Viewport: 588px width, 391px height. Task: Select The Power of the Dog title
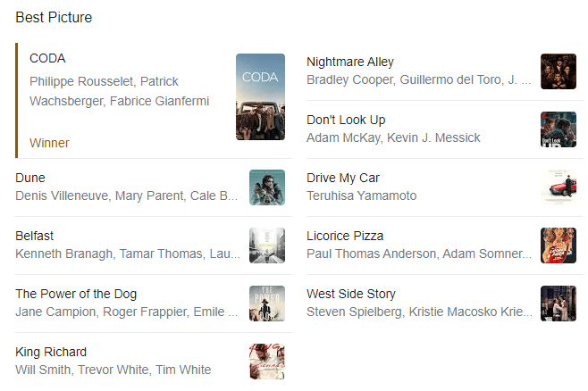click(x=76, y=294)
